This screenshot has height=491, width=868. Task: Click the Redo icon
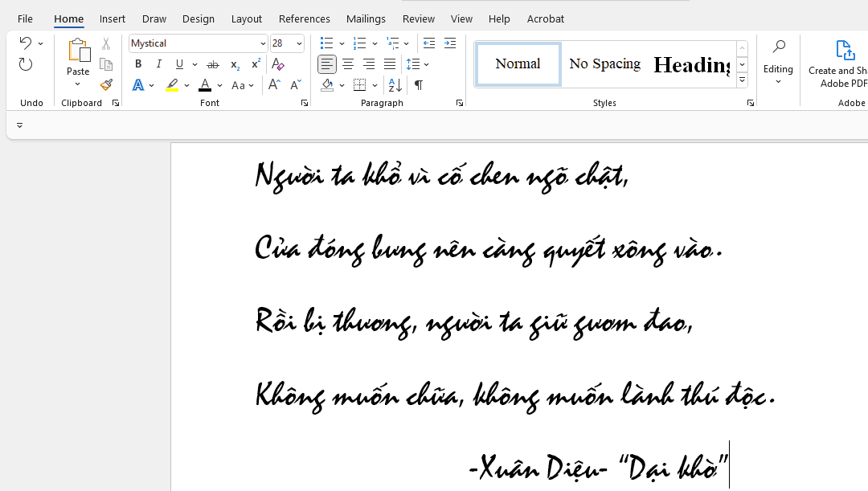click(x=26, y=64)
